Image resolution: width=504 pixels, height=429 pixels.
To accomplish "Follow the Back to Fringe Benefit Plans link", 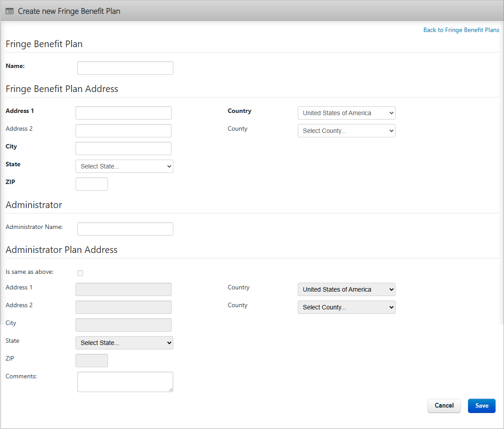I will [x=461, y=30].
